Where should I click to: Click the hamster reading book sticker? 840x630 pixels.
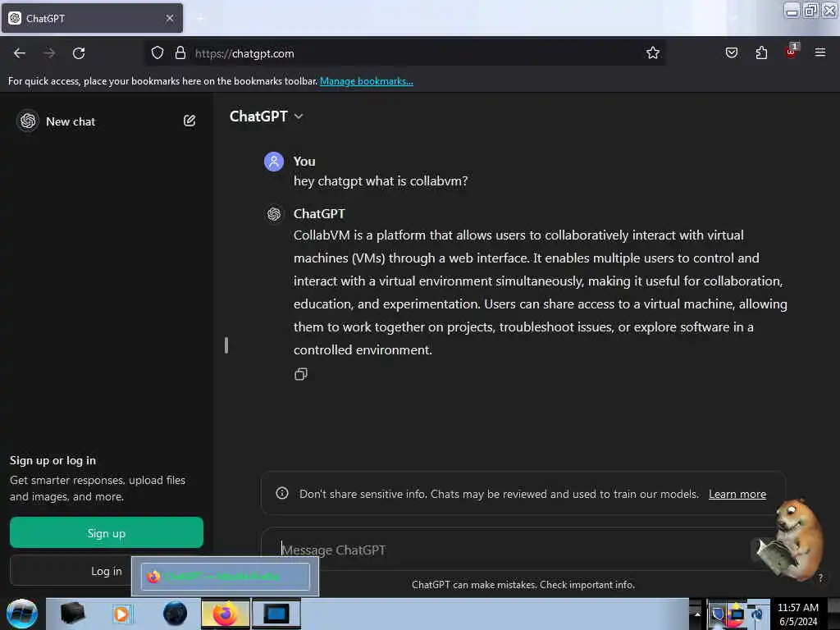pyautogui.click(x=792, y=540)
